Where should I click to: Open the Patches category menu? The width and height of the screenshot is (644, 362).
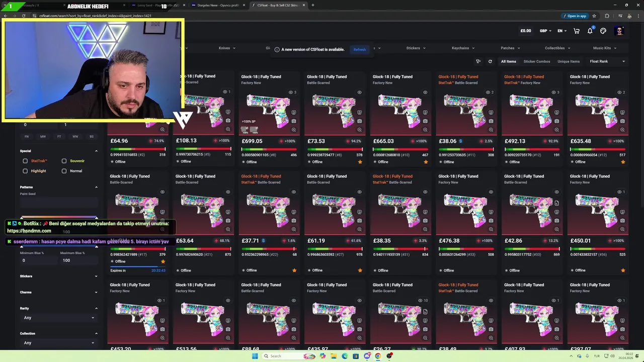(x=510, y=48)
